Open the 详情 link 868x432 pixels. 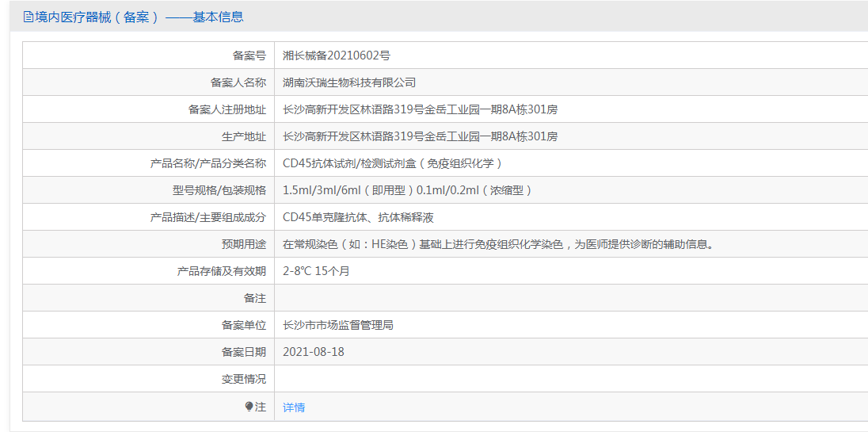tap(294, 407)
